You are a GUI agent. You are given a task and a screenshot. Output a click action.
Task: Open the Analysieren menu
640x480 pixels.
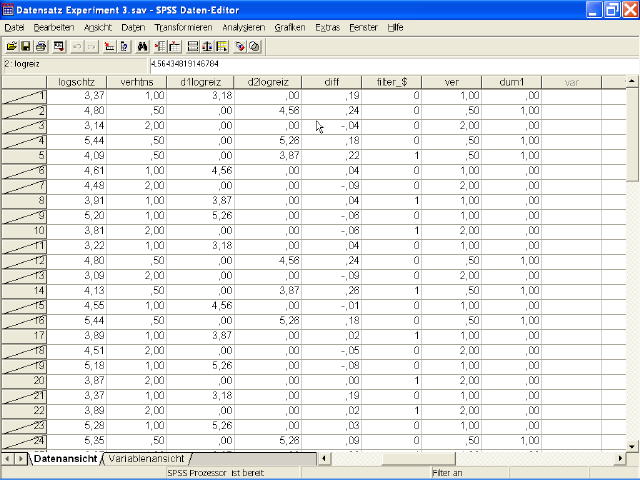[x=245, y=27]
